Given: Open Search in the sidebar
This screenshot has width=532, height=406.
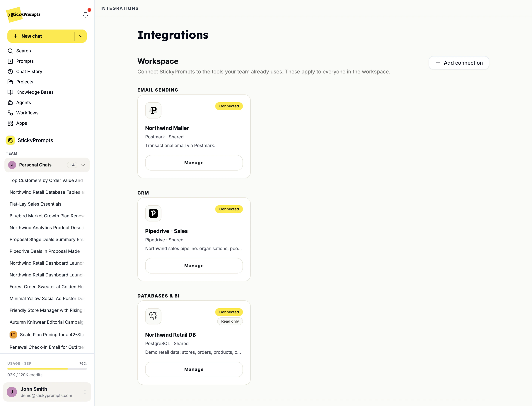Looking at the screenshot, I should [x=47, y=51].
